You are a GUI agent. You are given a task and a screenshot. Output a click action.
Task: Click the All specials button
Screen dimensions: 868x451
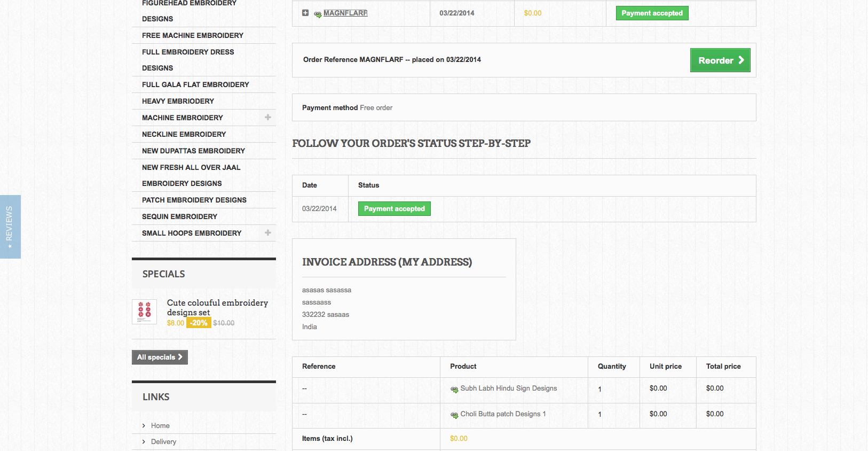[160, 357]
